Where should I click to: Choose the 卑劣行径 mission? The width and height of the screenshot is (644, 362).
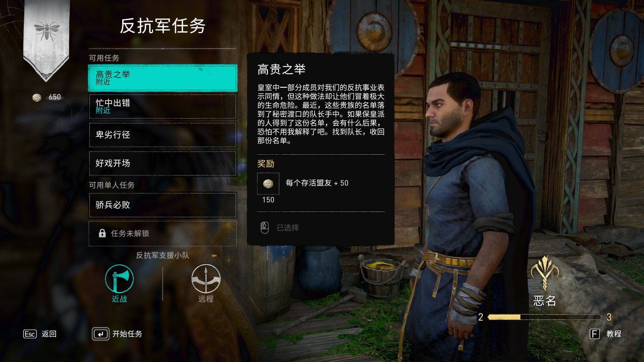[x=163, y=135]
